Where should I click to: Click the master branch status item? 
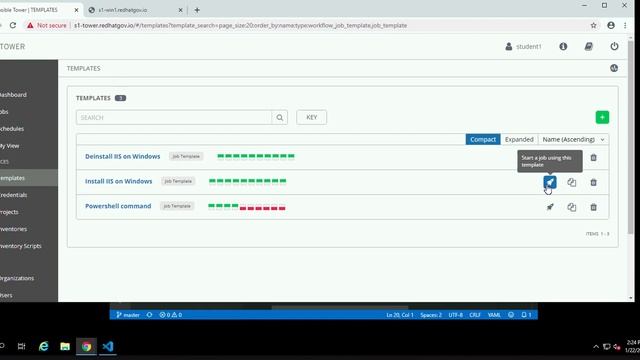point(128,315)
